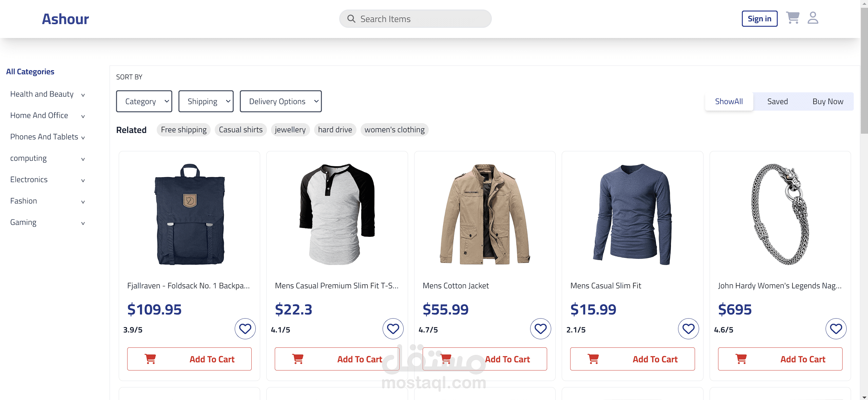868x400 pixels.
Task: Expand the Health and Beauty category
Action: pyautogui.click(x=47, y=94)
